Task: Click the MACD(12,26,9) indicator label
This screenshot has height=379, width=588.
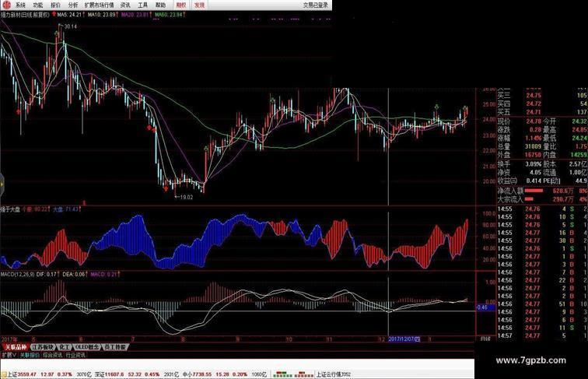Action: tap(18, 274)
